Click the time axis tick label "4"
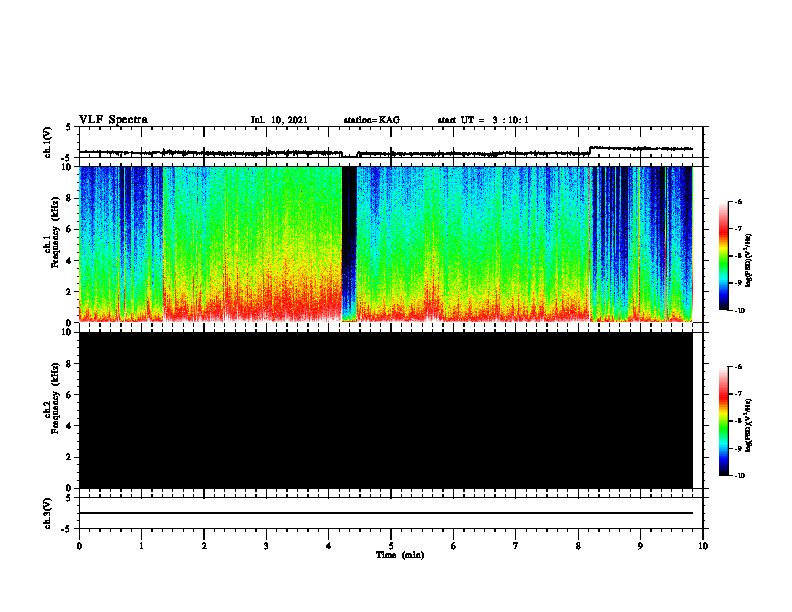The height and width of the screenshot is (612, 792). (x=329, y=546)
